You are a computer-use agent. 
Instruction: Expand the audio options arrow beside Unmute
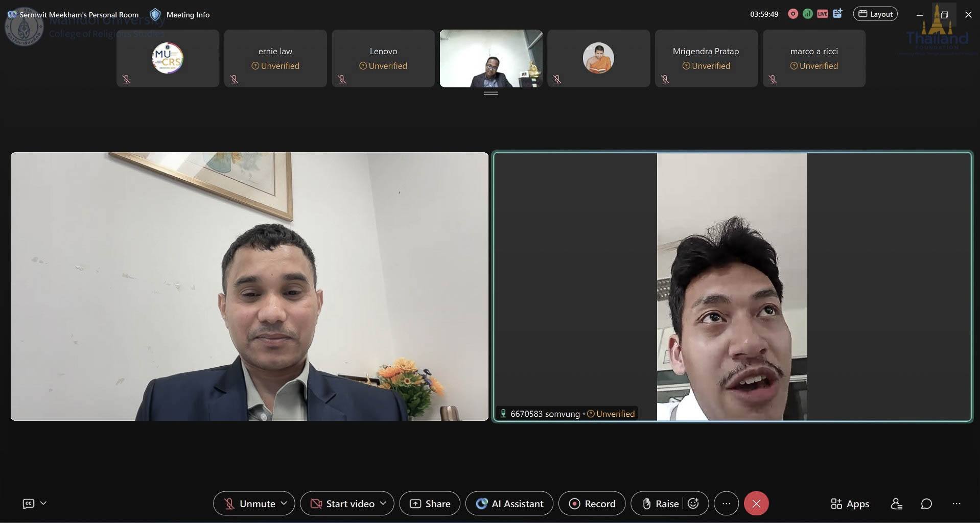point(284,504)
